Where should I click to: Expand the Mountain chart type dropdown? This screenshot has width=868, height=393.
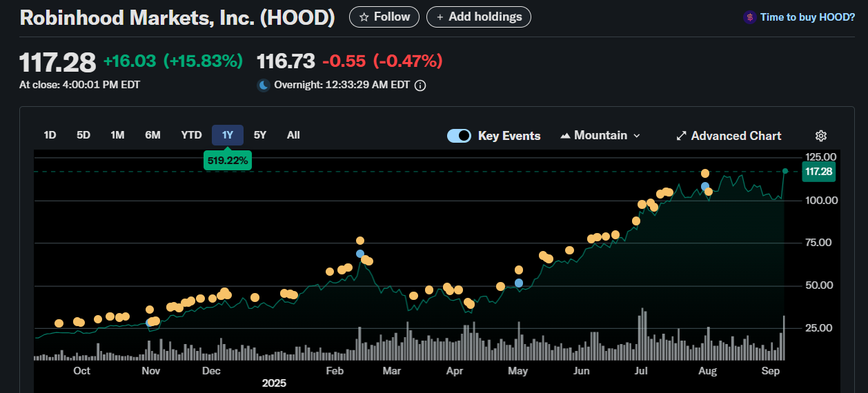pos(600,136)
